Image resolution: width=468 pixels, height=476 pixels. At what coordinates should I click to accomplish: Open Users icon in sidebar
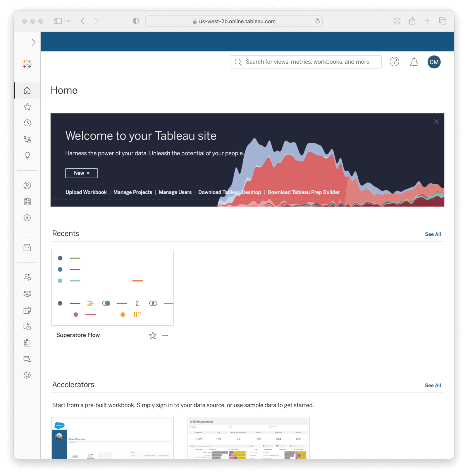(27, 277)
